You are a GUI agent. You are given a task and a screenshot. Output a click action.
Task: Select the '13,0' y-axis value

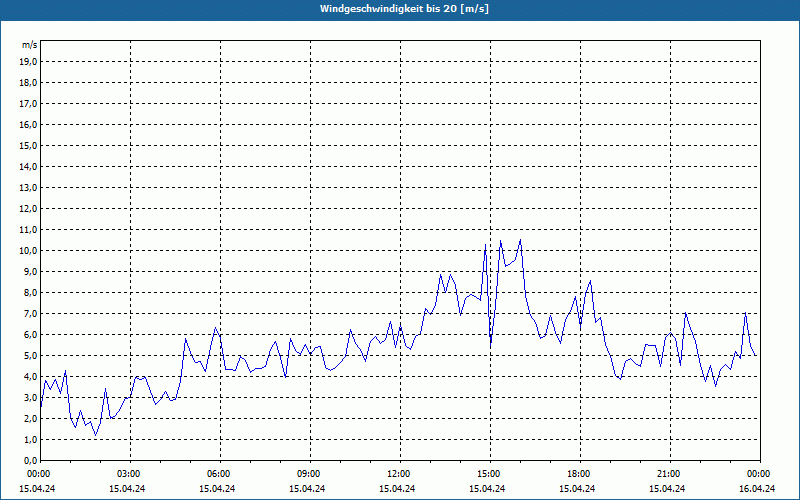click(28, 187)
